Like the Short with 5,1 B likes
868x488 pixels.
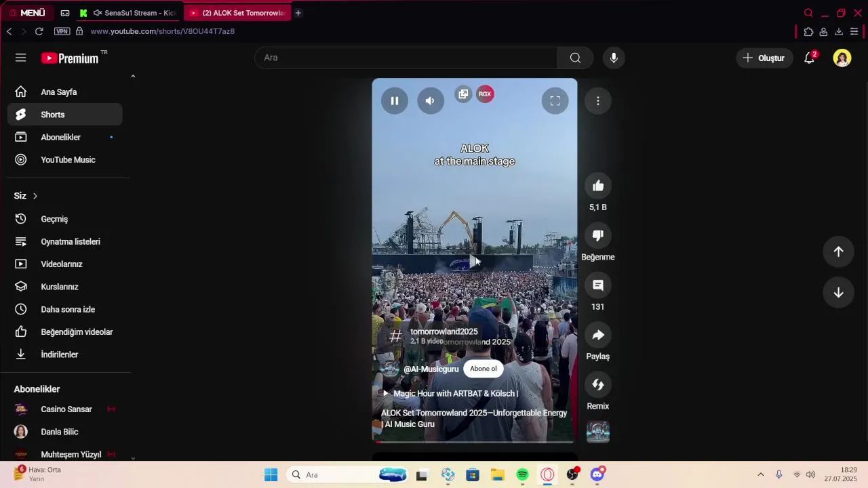point(598,186)
